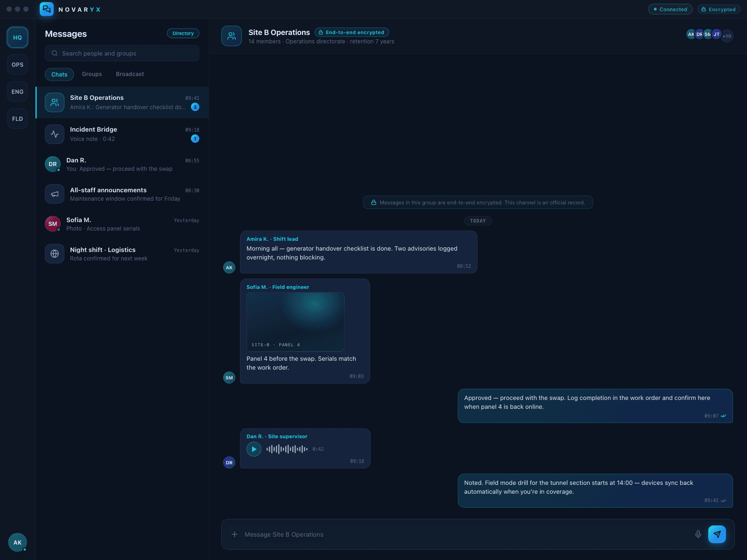
Task: Click the End-to-end encrypted badge
Action: point(352,32)
